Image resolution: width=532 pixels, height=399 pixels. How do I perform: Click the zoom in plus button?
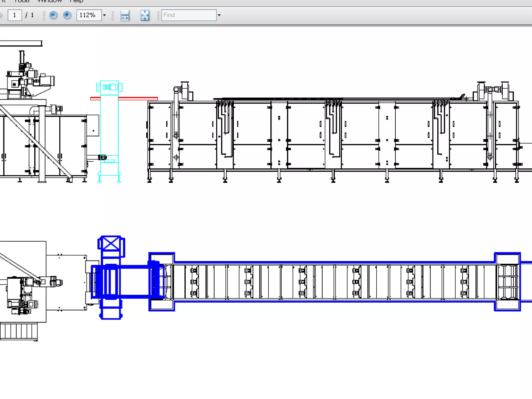pos(67,15)
